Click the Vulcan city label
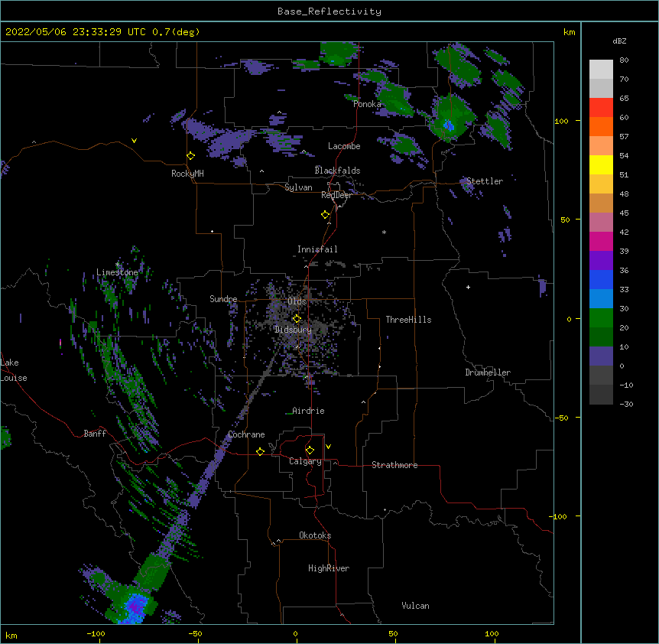Viewport: 659px width, 644px height. coord(415,606)
